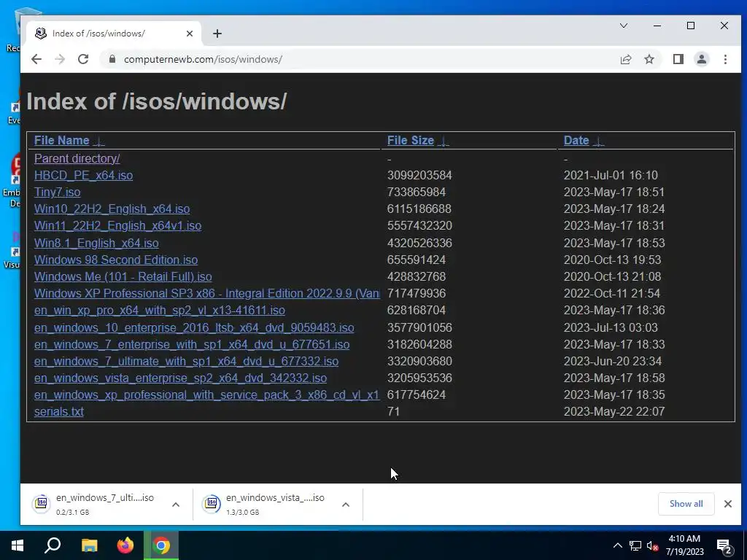Click date 2021-Jul-01 16:10
The width and height of the screenshot is (747, 560).
point(611,175)
